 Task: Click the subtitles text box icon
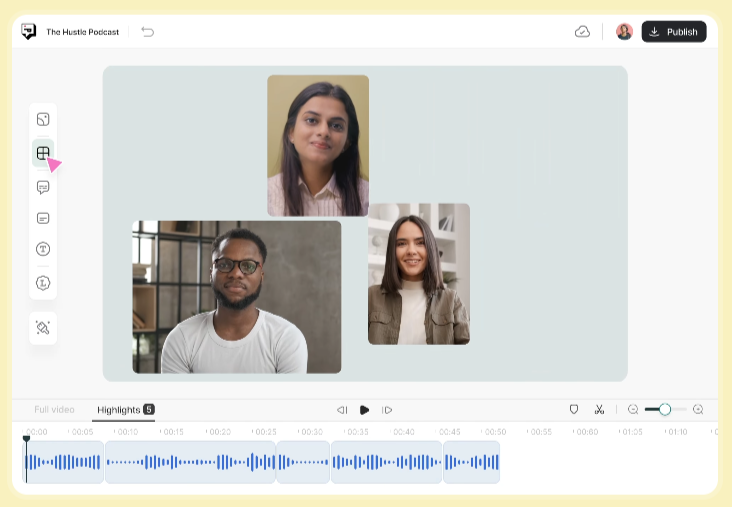click(x=43, y=218)
